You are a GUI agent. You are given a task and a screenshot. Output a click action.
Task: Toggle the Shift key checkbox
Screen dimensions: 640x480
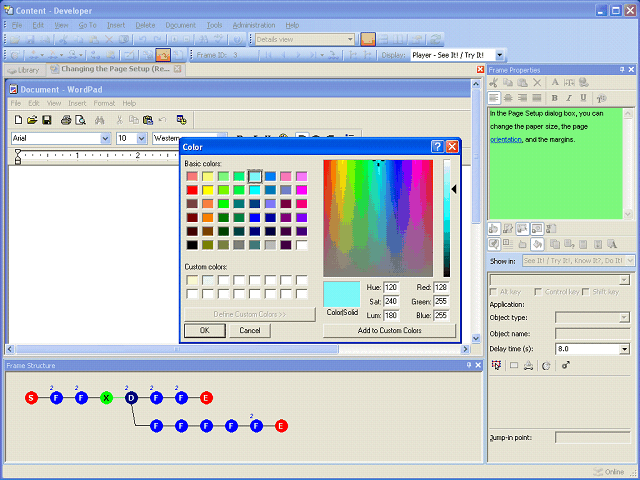[x=586, y=292]
